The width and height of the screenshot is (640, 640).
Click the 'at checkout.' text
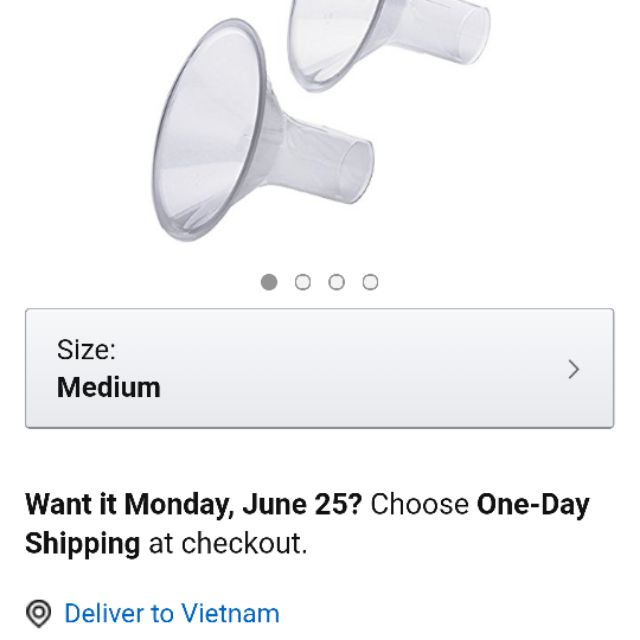coord(228,544)
